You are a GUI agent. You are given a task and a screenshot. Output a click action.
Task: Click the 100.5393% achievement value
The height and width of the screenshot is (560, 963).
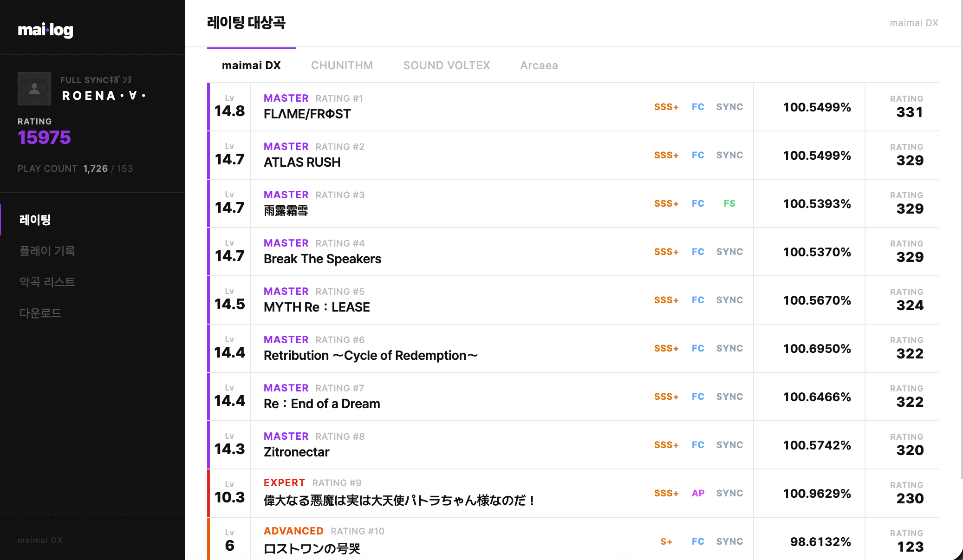tap(817, 203)
